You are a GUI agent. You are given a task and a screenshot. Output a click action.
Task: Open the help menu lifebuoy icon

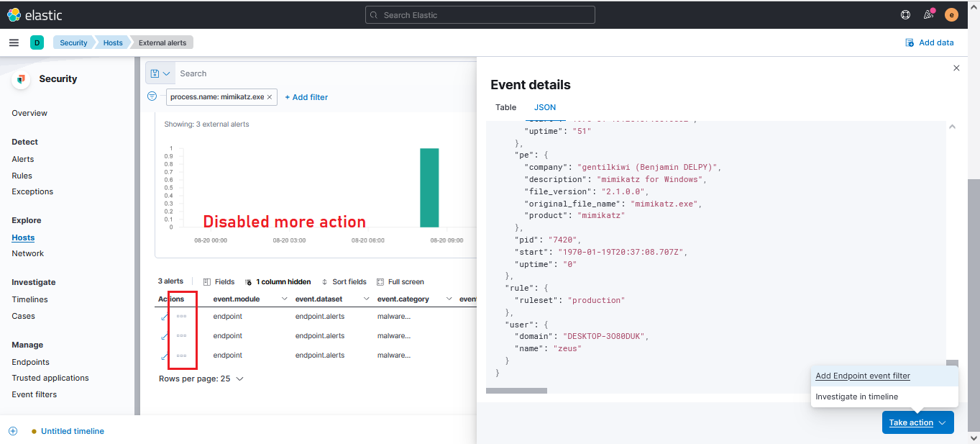905,14
